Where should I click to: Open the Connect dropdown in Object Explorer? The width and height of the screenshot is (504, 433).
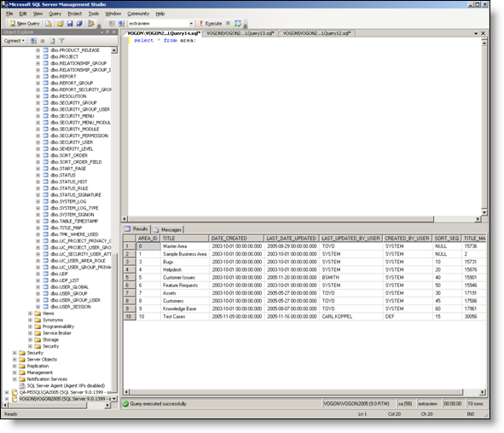pyautogui.click(x=14, y=41)
